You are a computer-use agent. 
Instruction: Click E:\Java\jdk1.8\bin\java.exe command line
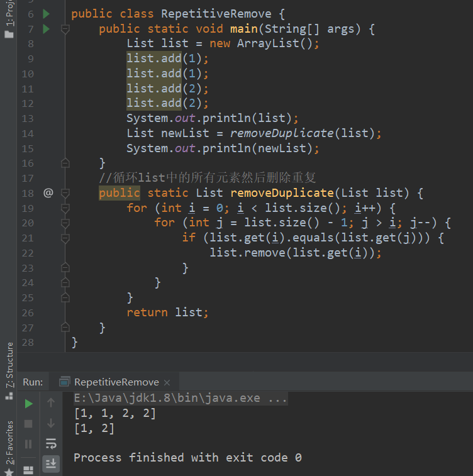[181, 398]
